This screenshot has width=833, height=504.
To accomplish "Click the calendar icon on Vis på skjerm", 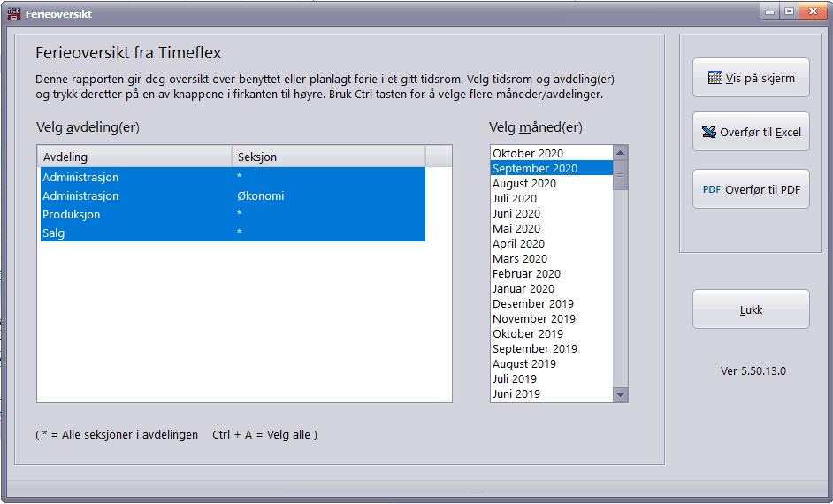I will pyautogui.click(x=715, y=78).
